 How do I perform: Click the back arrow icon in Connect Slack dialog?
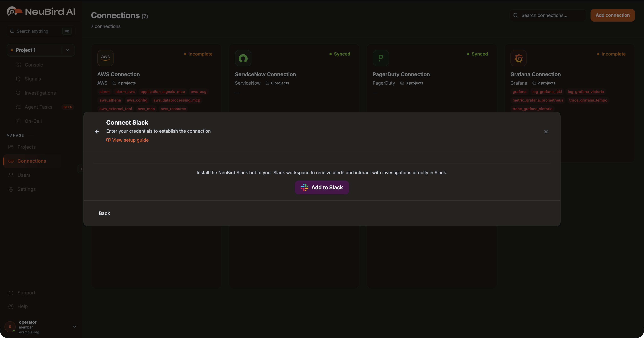(97, 132)
